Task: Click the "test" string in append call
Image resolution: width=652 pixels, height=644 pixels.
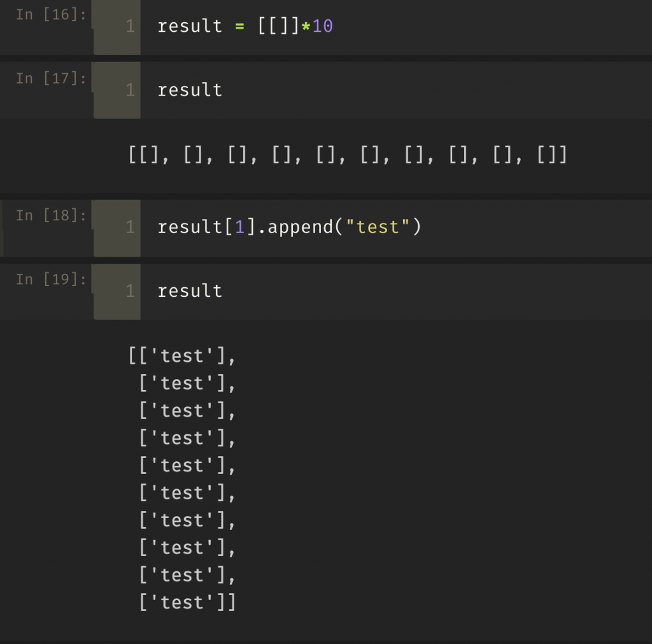Action: pos(378,227)
